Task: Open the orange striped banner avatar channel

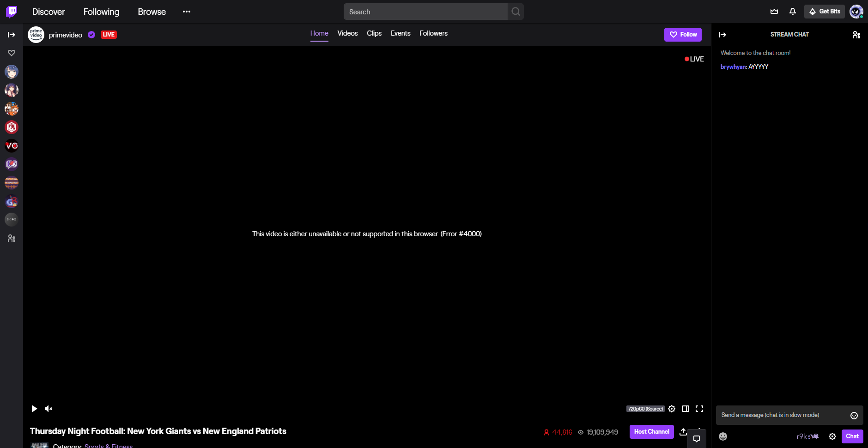Action: pyautogui.click(x=12, y=183)
